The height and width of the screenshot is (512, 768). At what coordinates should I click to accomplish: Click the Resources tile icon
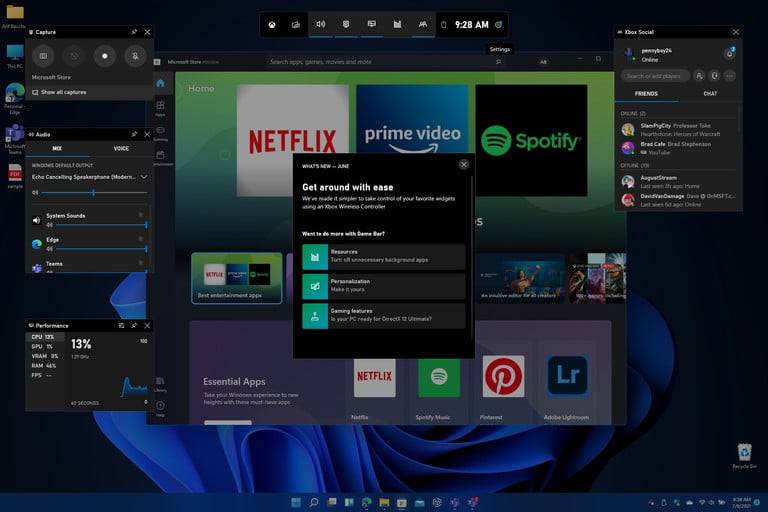click(x=316, y=256)
